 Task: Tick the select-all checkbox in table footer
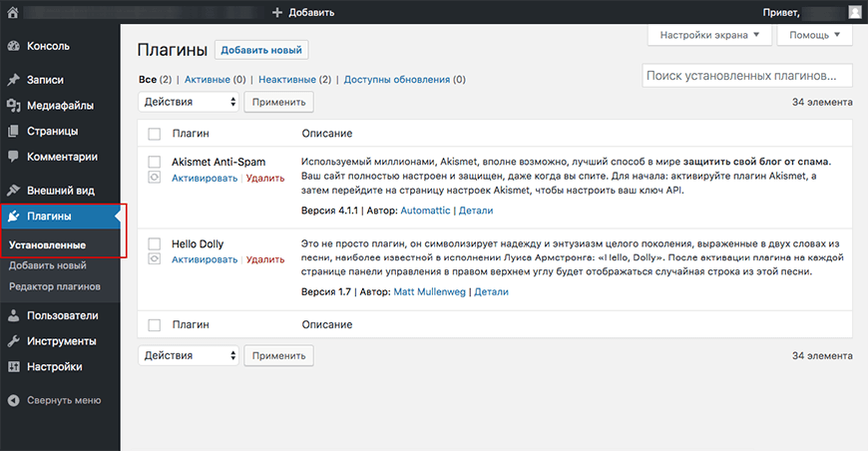click(155, 325)
